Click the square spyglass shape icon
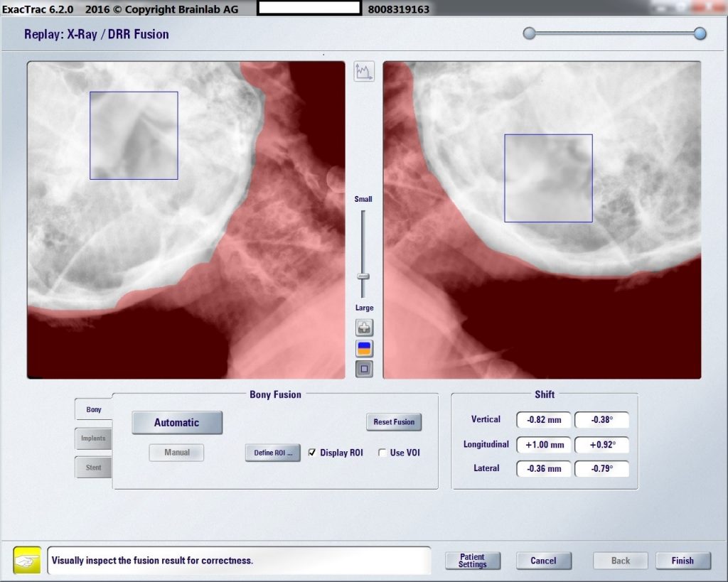The height and width of the screenshot is (582, 728). (364, 370)
